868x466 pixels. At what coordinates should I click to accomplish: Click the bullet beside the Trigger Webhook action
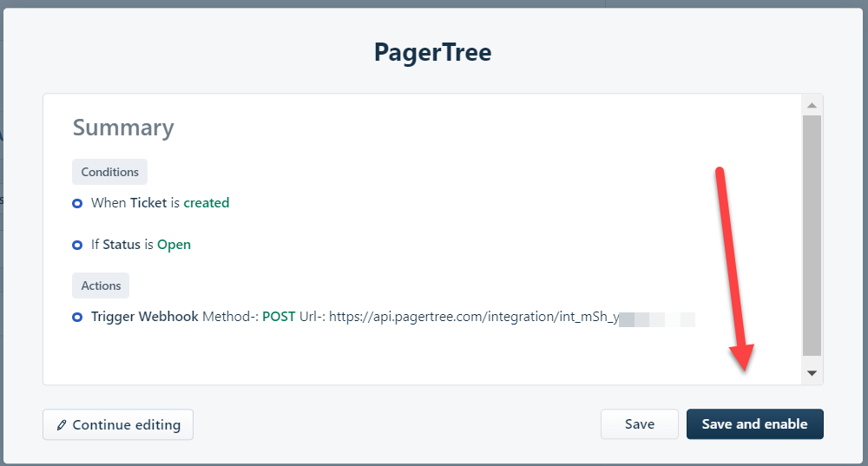tap(77, 317)
